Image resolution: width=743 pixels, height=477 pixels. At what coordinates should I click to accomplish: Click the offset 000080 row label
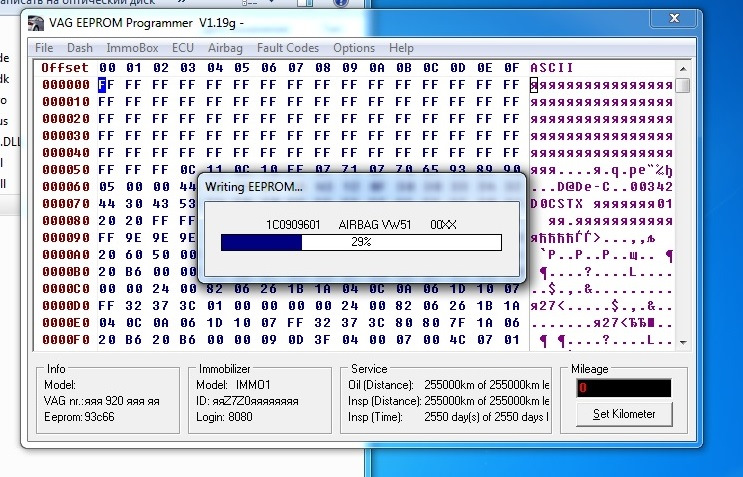(66, 221)
